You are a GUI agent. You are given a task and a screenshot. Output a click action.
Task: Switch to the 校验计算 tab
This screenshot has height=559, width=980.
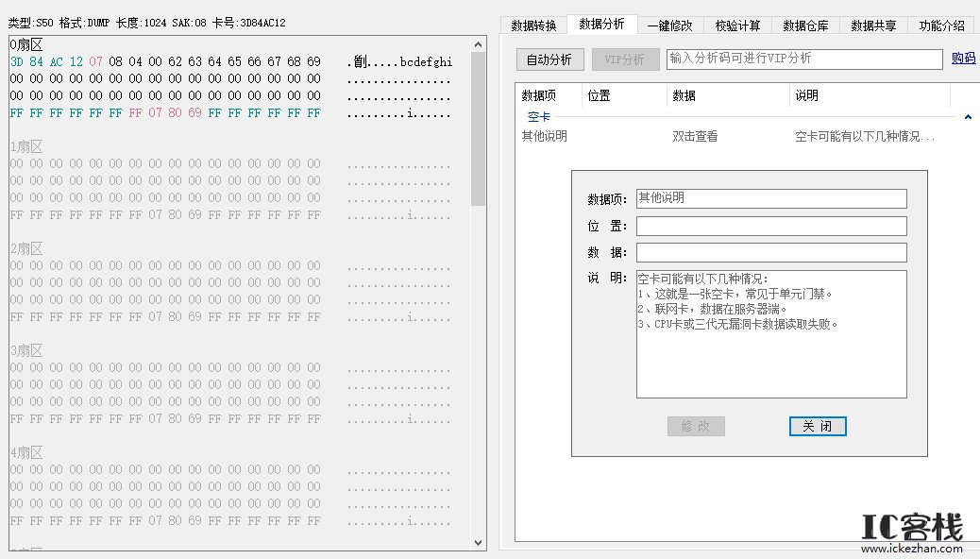pyautogui.click(x=737, y=25)
